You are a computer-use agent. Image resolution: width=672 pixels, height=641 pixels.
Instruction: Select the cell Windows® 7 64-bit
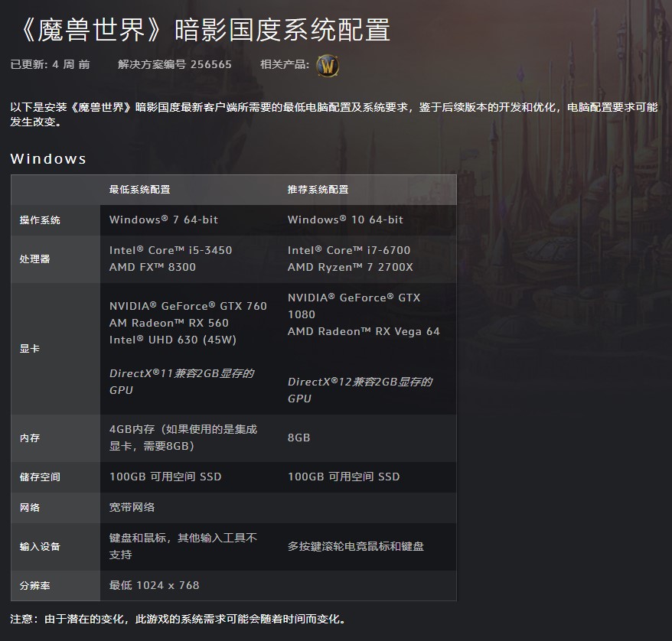pyautogui.click(x=164, y=220)
